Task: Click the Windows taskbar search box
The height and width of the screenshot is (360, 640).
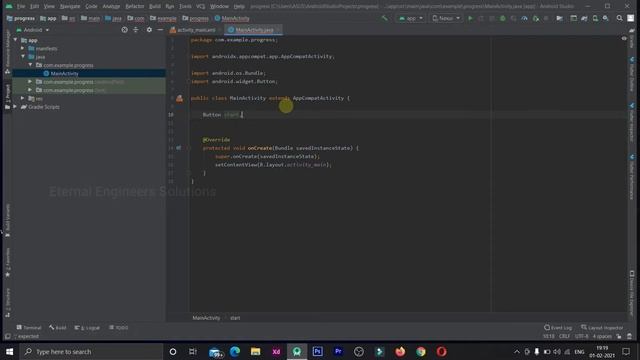Action: coord(92,351)
